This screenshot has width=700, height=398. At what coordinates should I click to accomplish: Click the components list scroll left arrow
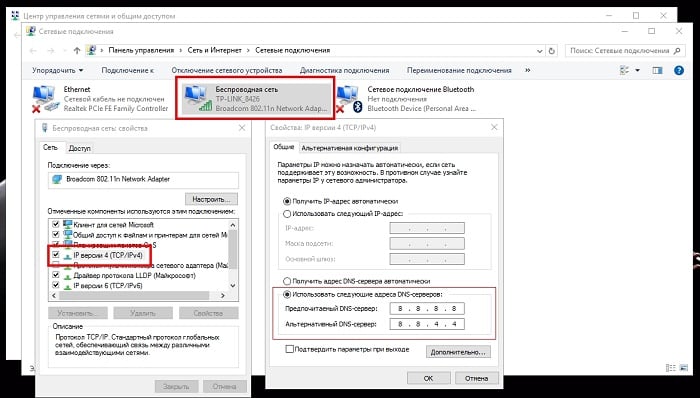click(54, 295)
